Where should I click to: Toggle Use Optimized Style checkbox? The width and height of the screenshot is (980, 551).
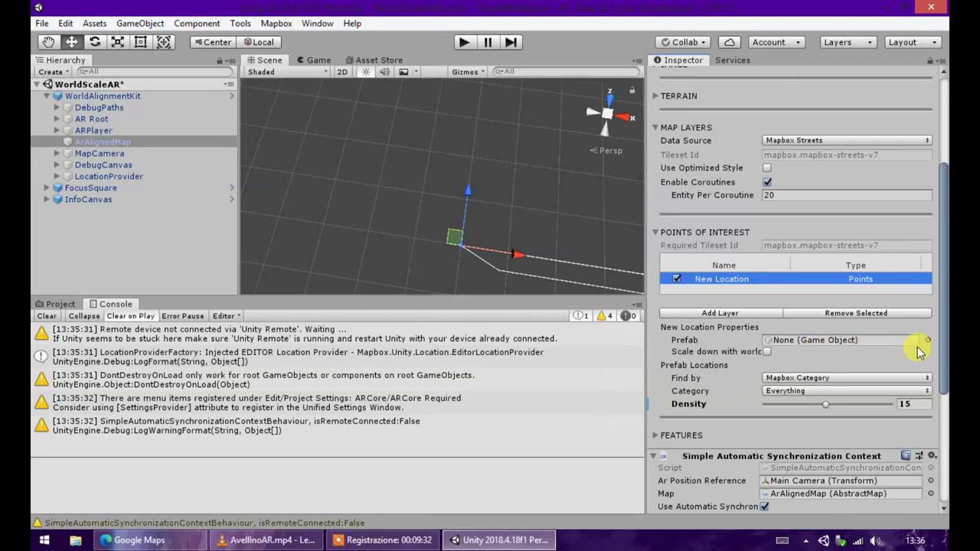tap(767, 168)
